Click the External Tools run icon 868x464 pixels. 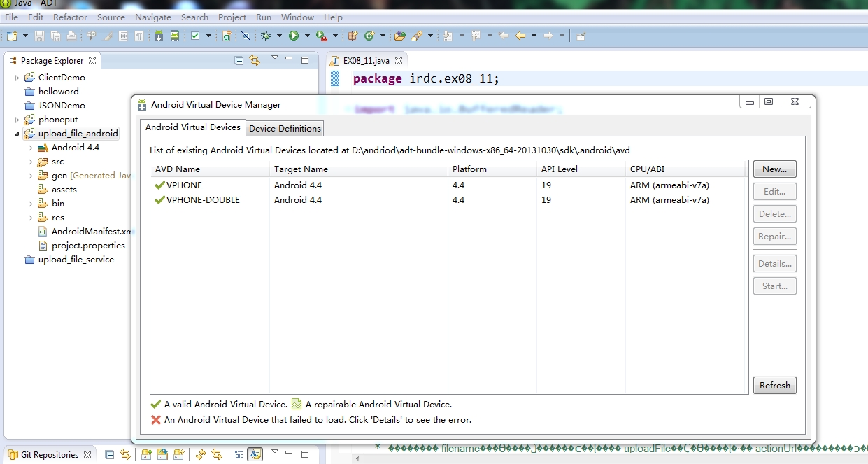pyautogui.click(x=321, y=36)
